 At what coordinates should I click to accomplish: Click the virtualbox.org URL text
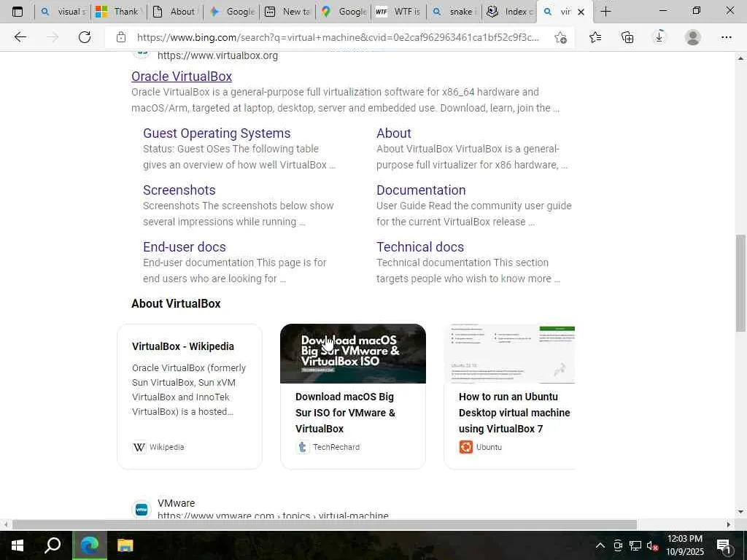pos(217,55)
